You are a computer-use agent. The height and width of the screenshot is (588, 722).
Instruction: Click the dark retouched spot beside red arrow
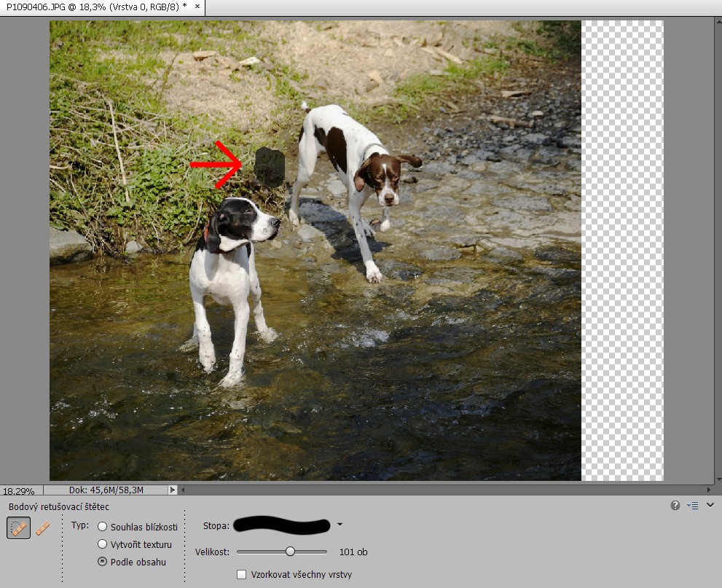[270, 166]
